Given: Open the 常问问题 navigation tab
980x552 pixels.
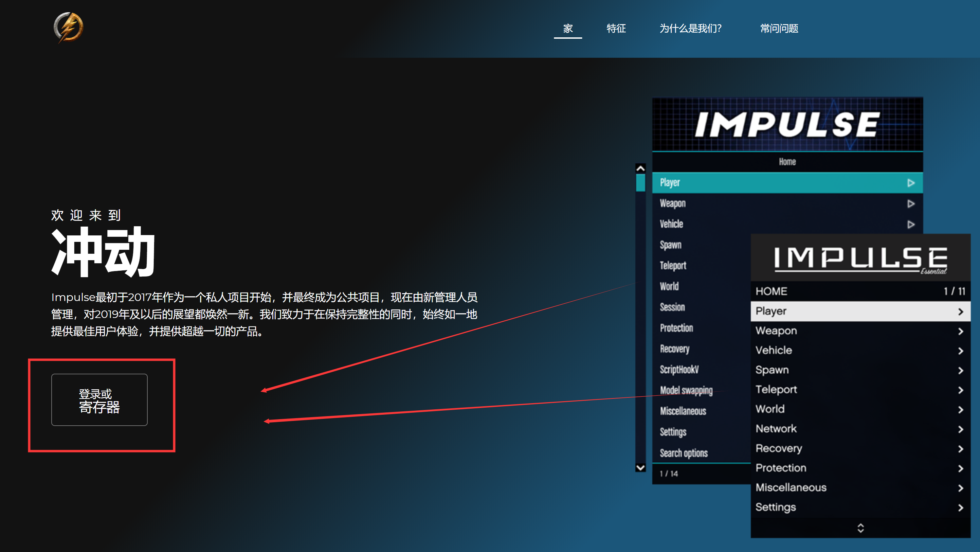Looking at the screenshot, I should 779,28.
